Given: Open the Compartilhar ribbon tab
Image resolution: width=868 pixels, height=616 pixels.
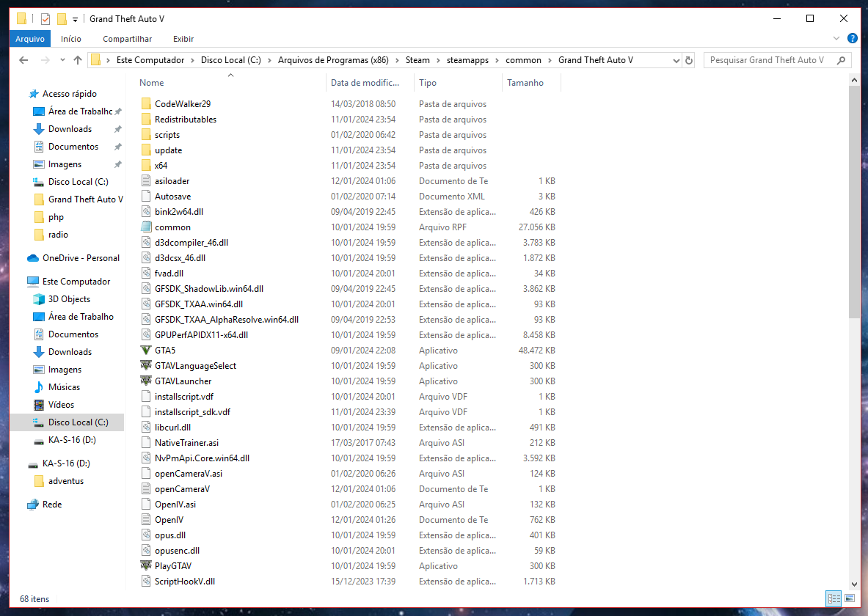Looking at the screenshot, I should [x=128, y=39].
